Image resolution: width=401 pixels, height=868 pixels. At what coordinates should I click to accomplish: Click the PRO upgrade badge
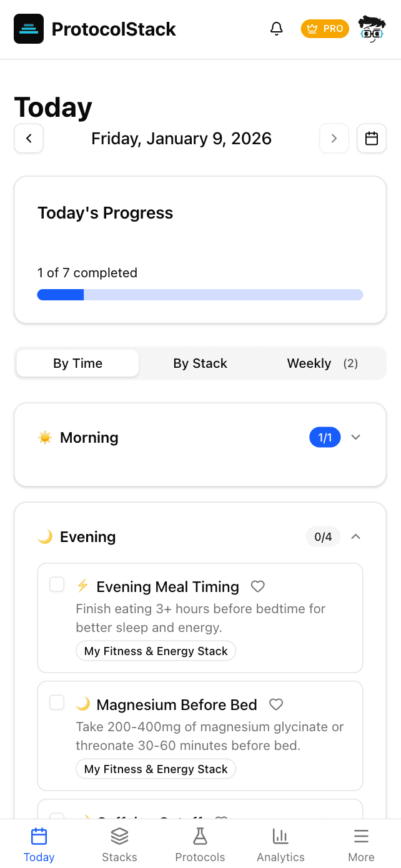point(325,28)
